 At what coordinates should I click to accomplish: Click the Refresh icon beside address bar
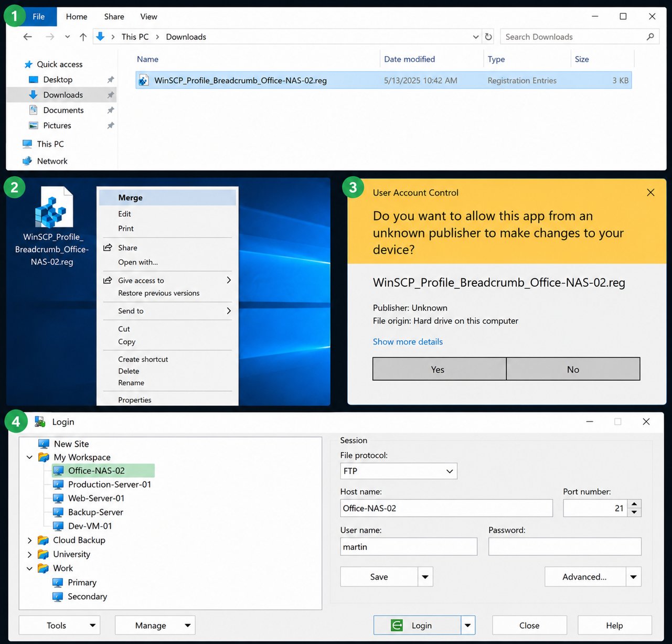[488, 37]
